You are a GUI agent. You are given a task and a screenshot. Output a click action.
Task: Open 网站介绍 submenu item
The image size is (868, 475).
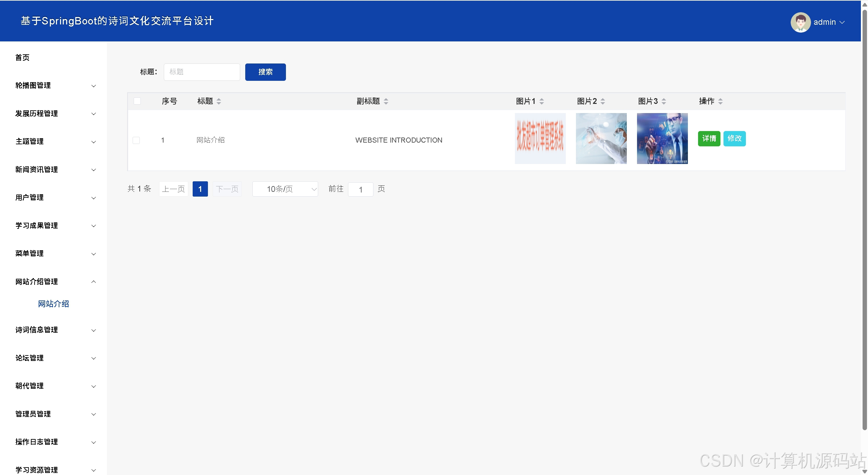pos(53,304)
